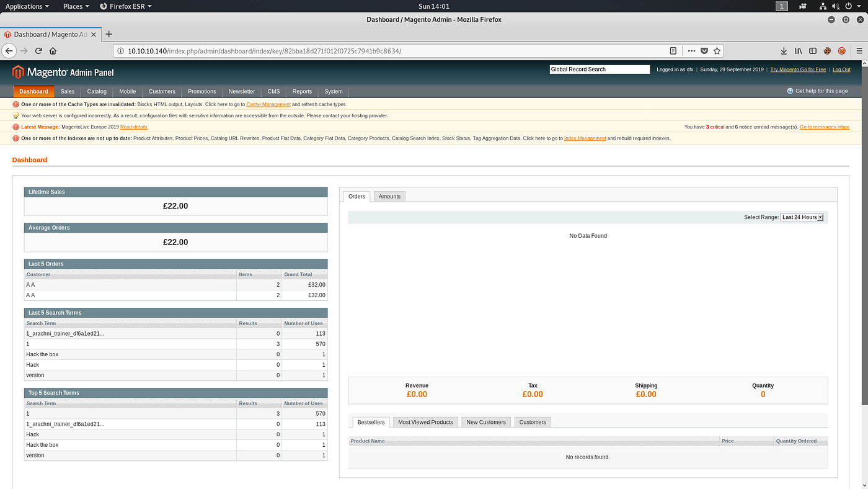The width and height of the screenshot is (868, 489).
Task: Click 'version' row in Top 5 Search Terms
Action: coord(176,455)
